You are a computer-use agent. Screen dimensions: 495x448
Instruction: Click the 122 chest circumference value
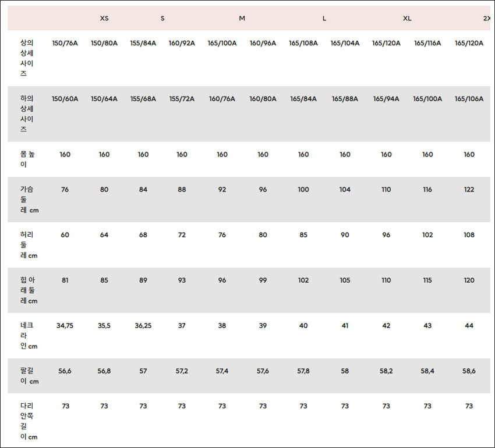(469, 190)
